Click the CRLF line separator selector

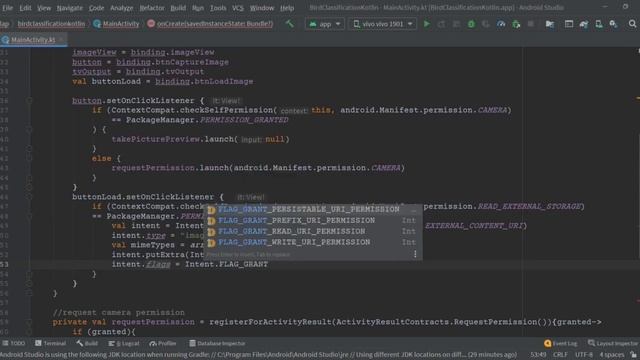pyautogui.click(x=560, y=355)
